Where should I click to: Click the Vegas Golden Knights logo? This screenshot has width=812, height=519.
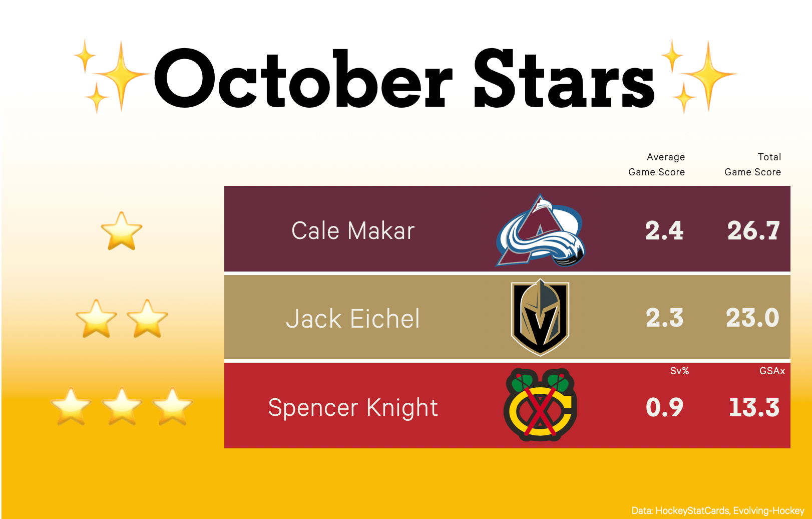540,318
